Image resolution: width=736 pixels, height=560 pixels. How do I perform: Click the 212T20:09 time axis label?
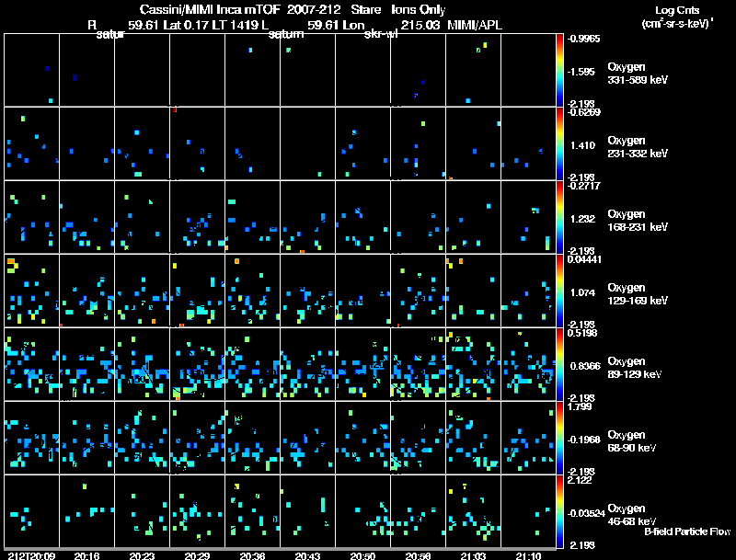[31, 555]
